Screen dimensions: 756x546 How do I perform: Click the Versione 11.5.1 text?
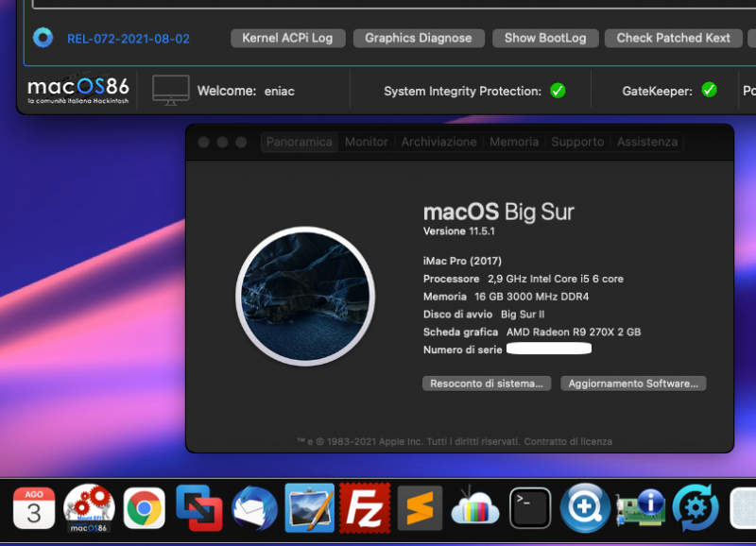[459, 231]
